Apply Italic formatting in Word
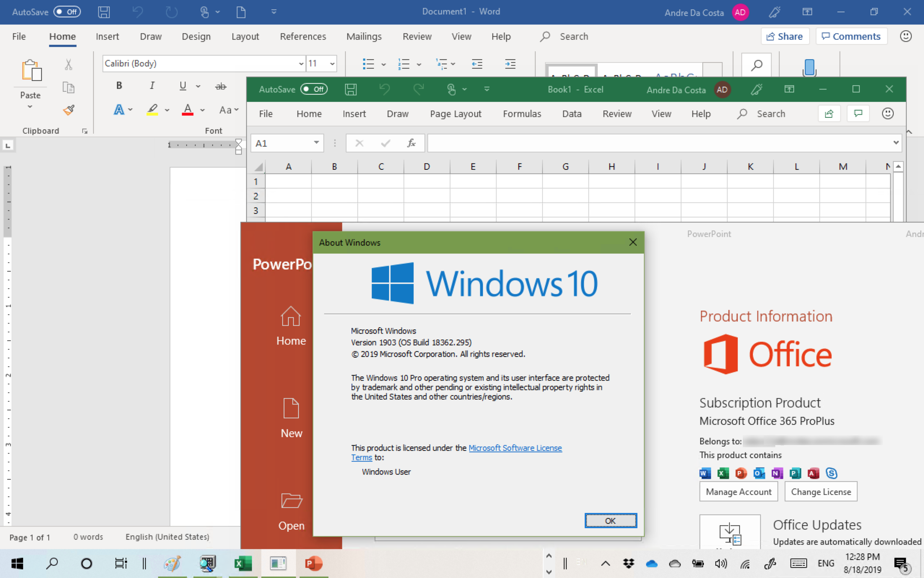Image resolution: width=924 pixels, height=578 pixels. (x=152, y=85)
